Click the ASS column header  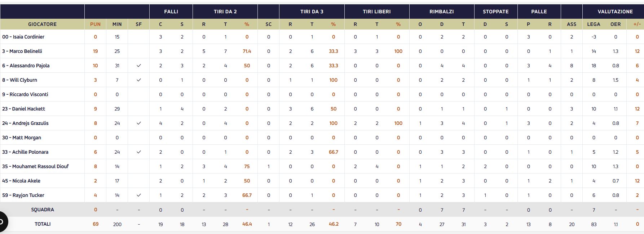click(x=572, y=24)
